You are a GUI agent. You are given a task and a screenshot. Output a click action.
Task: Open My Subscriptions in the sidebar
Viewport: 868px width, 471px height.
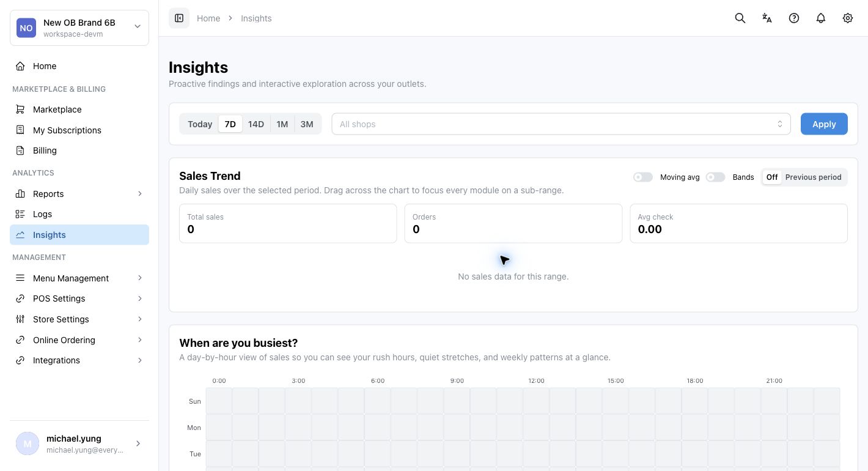79,130
